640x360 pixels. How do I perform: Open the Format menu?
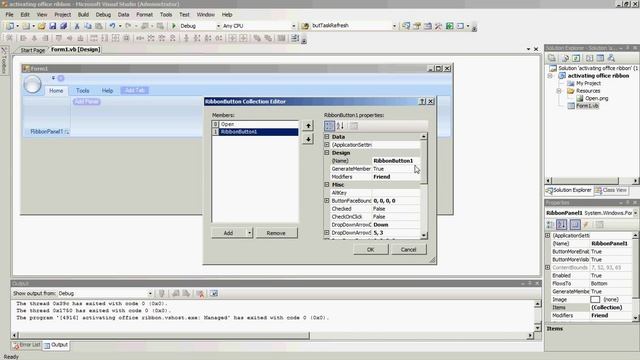(144, 14)
